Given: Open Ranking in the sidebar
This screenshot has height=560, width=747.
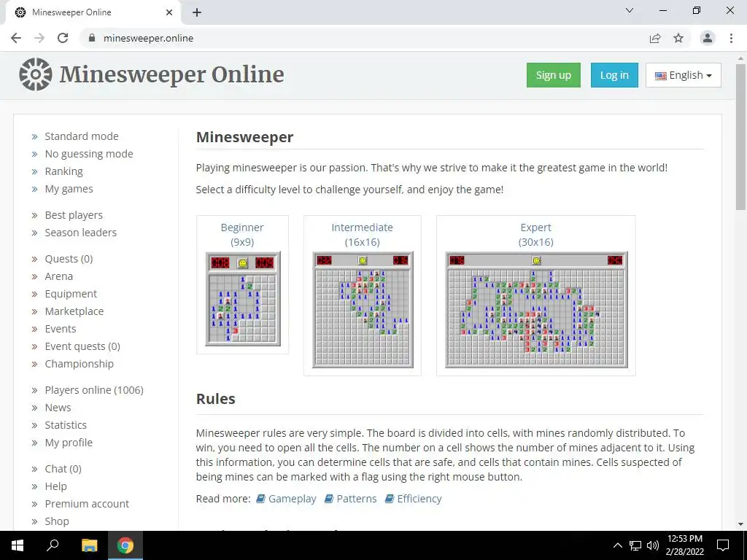Looking at the screenshot, I should 64,171.
